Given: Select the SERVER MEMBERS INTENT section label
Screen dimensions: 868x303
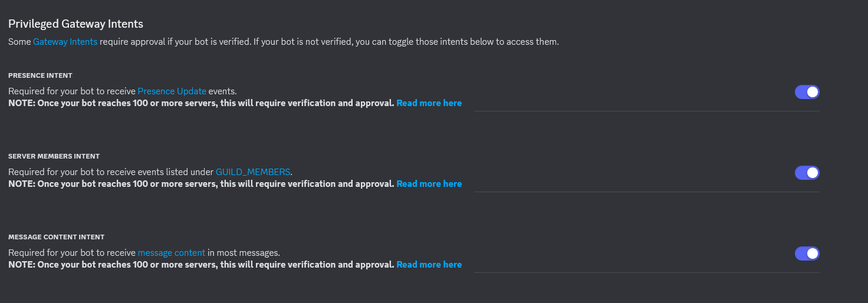Looking at the screenshot, I should coord(54,156).
